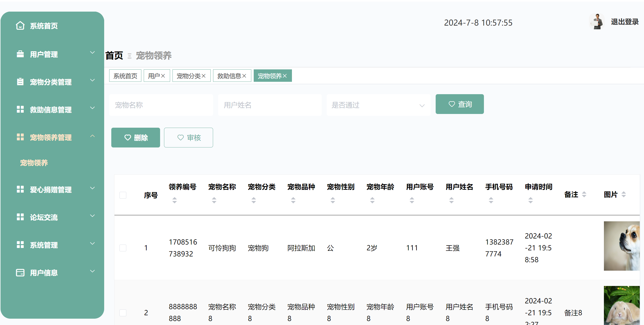This screenshot has width=644, height=325.
Task: Click the user avatar picture in the header
Action: [597, 22]
